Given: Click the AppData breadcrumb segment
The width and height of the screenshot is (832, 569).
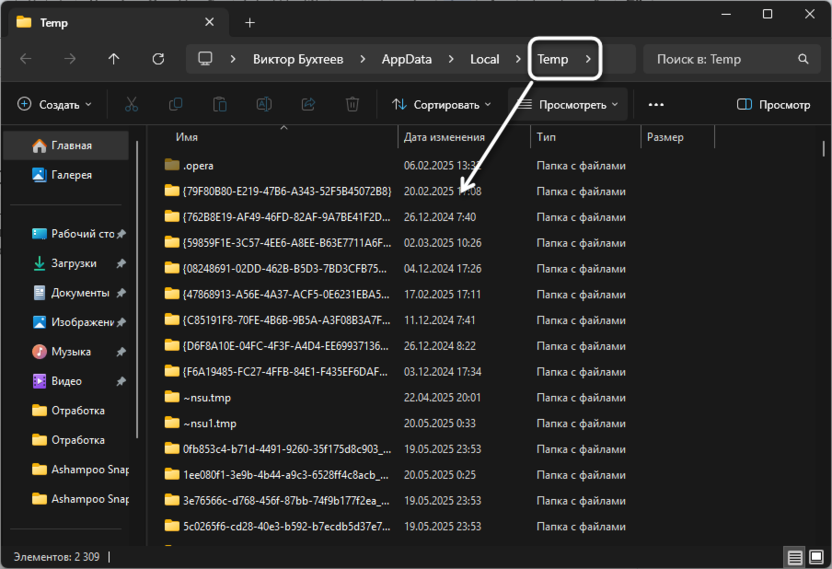Looking at the screenshot, I should pyautogui.click(x=406, y=59).
